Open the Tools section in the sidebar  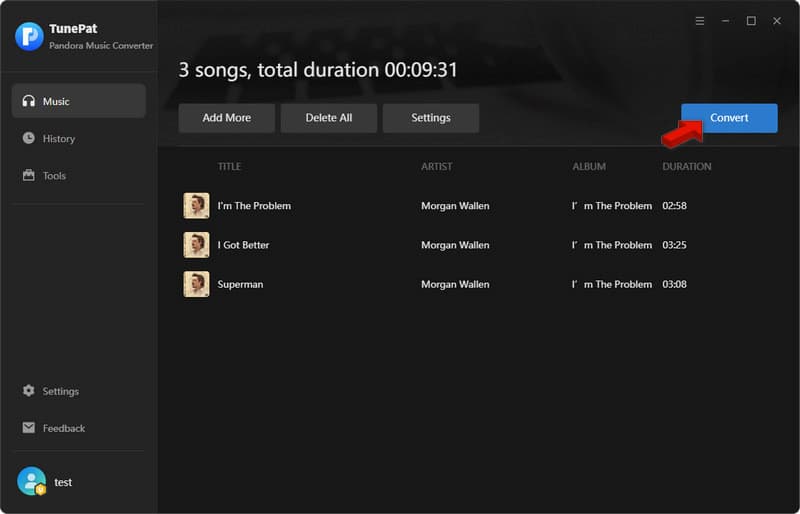79,176
